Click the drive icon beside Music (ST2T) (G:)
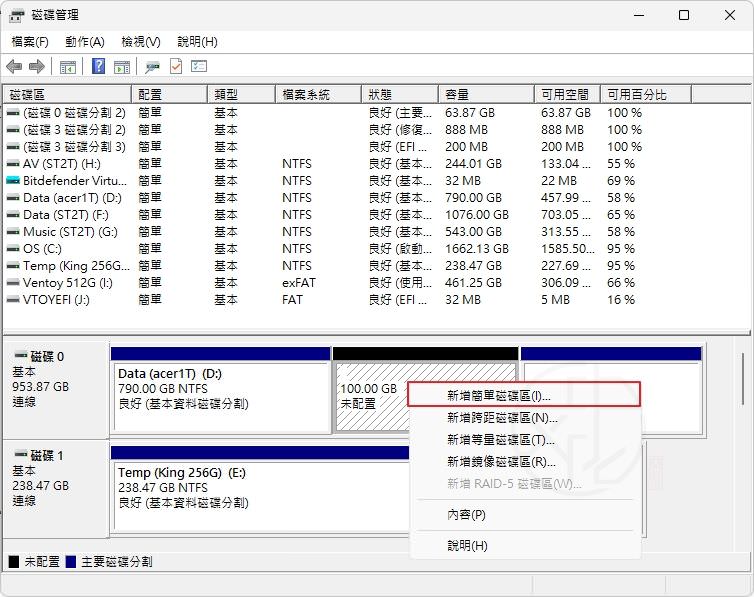Screen dimensions: 754x597 13,232
